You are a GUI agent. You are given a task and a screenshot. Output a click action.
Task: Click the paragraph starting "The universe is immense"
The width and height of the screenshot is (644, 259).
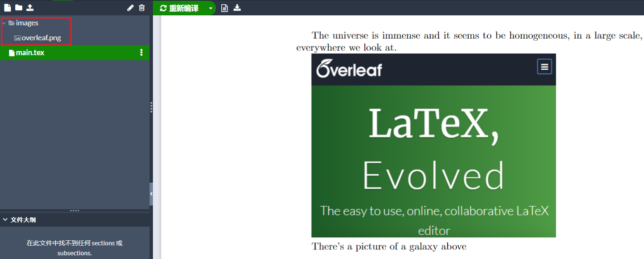point(469,42)
